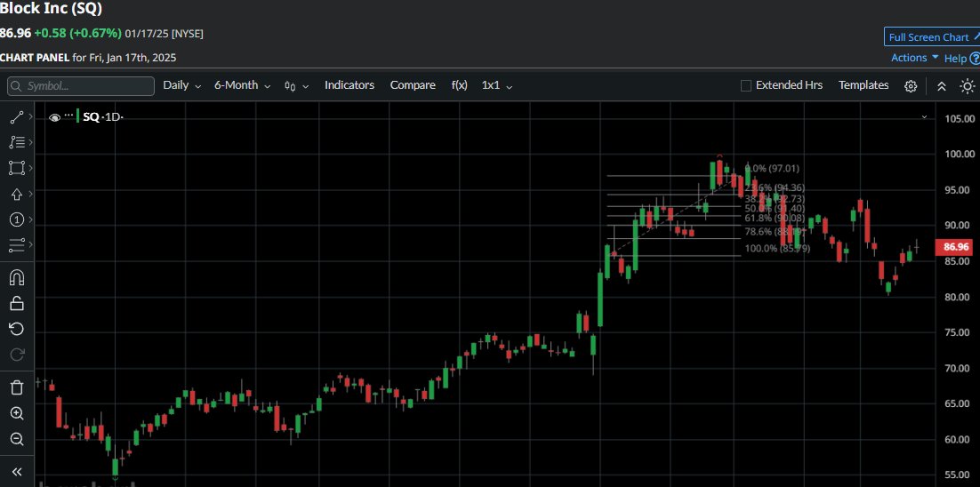The image size is (980, 487).
Task: Enable the Extended Hrs checkbox
Action: click(x=745, y=85)
